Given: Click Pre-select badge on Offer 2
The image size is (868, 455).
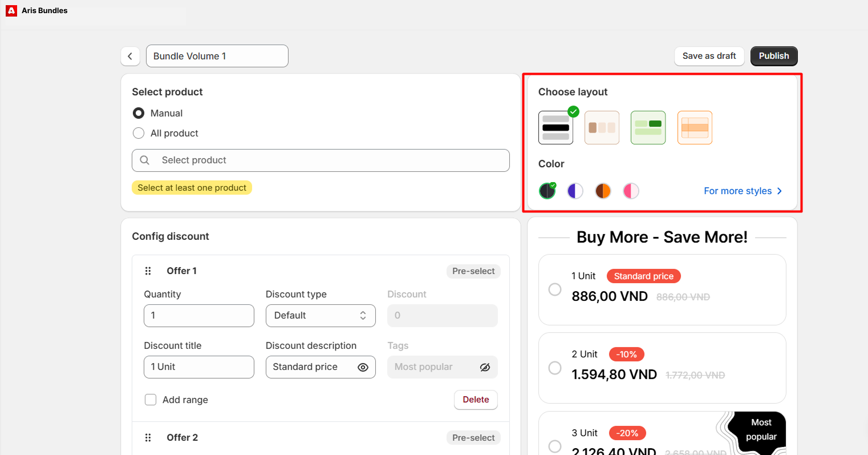Looking at the screenshot, I should pyautogui.click(x=473, y=438).
